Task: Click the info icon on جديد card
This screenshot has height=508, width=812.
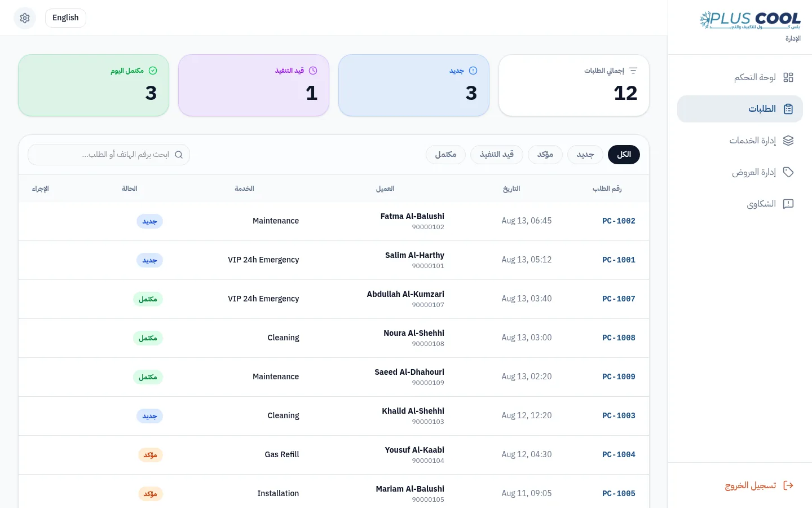Action: pos(473,71)
